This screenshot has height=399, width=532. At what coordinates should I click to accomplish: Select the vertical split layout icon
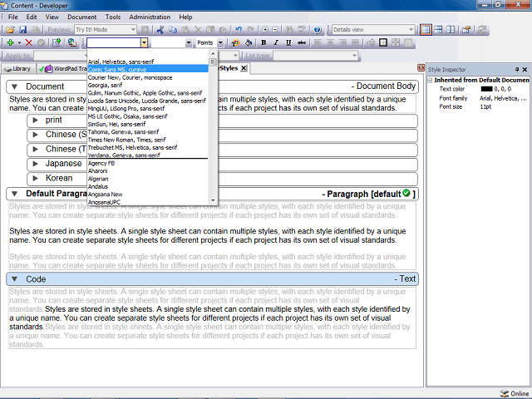[451, 30]
